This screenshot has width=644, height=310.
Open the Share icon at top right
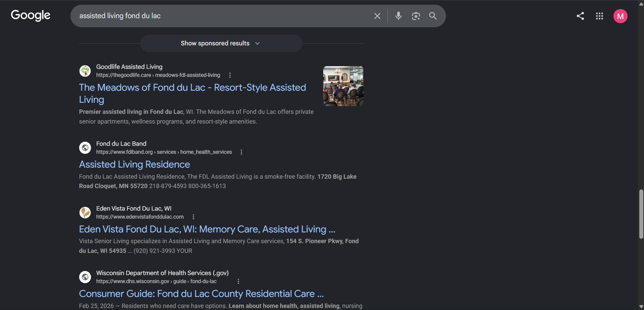pyautogui.click(x=580, y=16)
